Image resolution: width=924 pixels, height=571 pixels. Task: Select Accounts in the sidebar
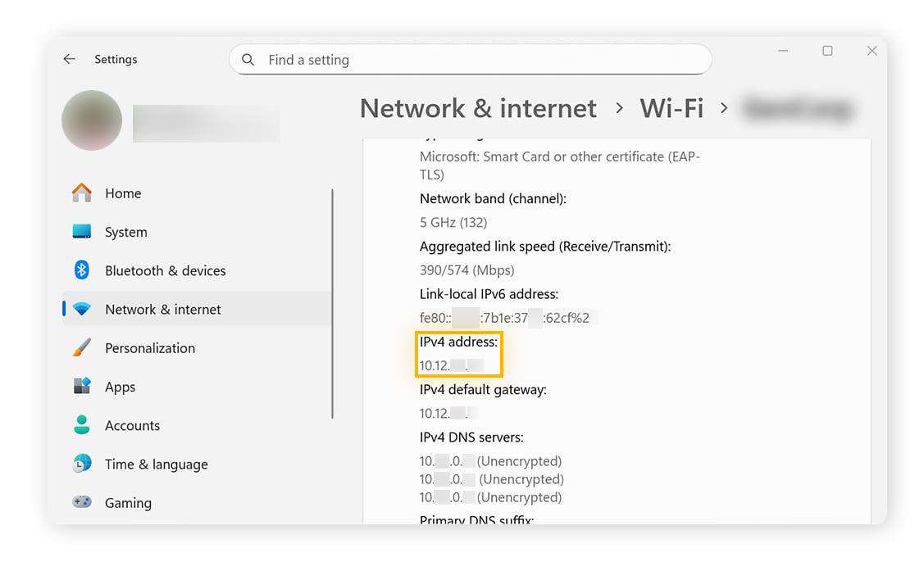coord(133,425)
